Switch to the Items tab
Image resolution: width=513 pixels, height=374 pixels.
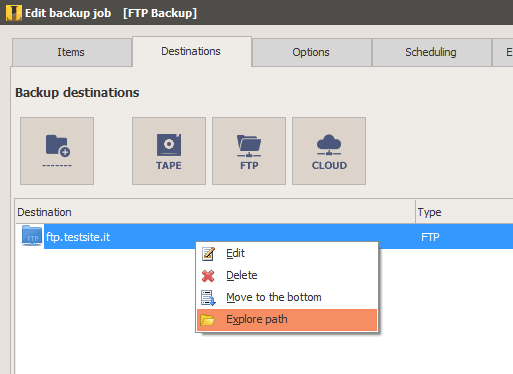pyautogui.click(x=72, y=52)
